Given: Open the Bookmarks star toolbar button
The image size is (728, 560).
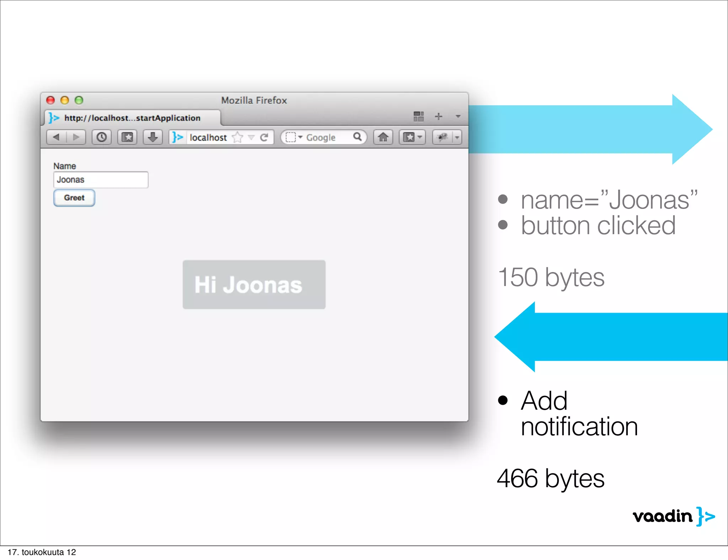Looking at the screenshot, I should (127, 137).
